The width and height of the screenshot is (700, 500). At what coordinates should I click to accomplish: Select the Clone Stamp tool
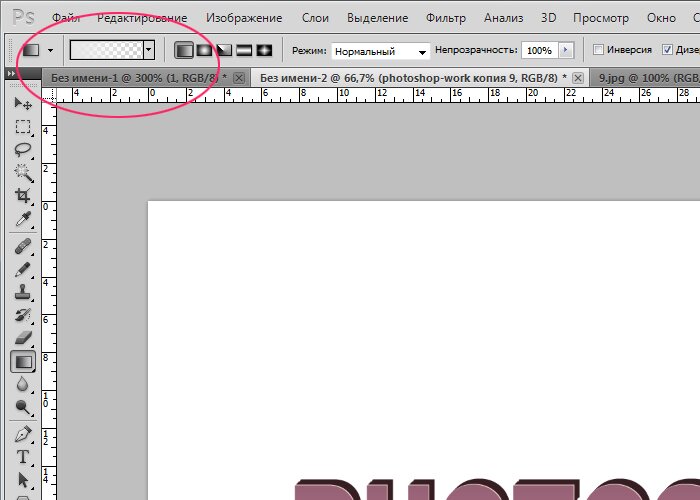(x=23, y=292)
